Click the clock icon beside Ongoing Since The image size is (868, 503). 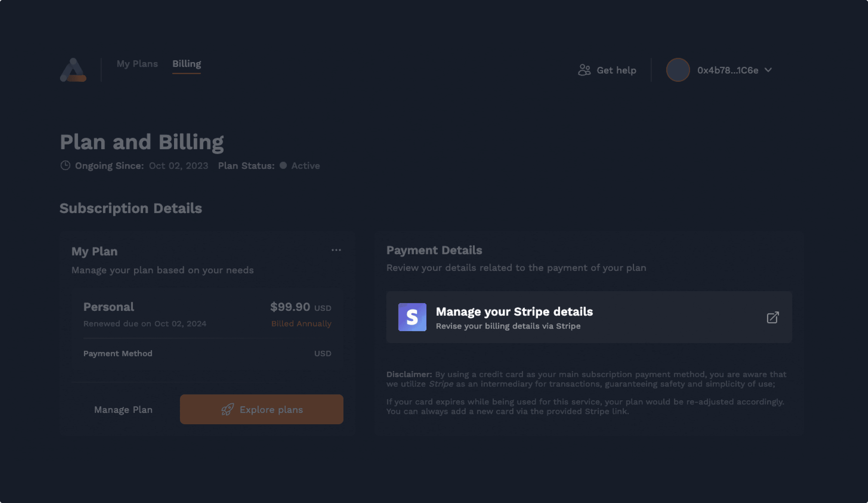[x=65, y=165]
